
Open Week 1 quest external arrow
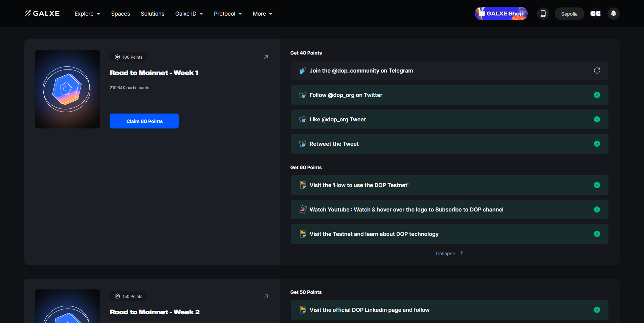click(266, 57)
